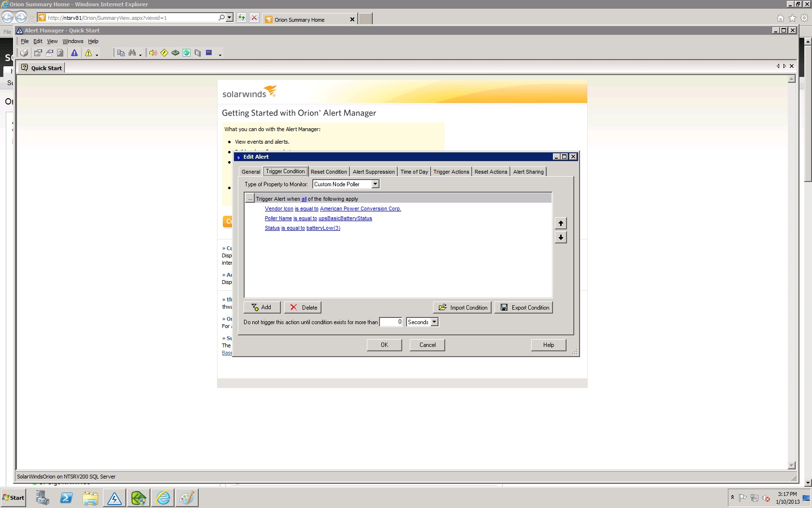Viewport: 812px width, 508px height.
Task: Click the Internet Explorer favorites star icon
Action: [x=792, y=18]
